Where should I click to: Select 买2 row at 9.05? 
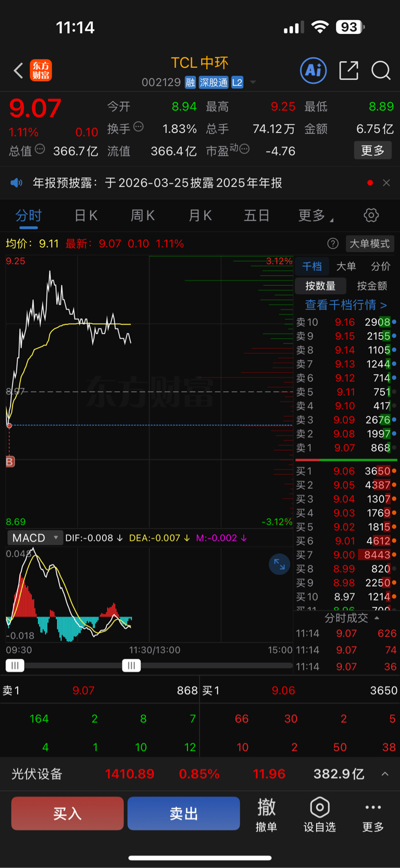[x=346, y=485]
